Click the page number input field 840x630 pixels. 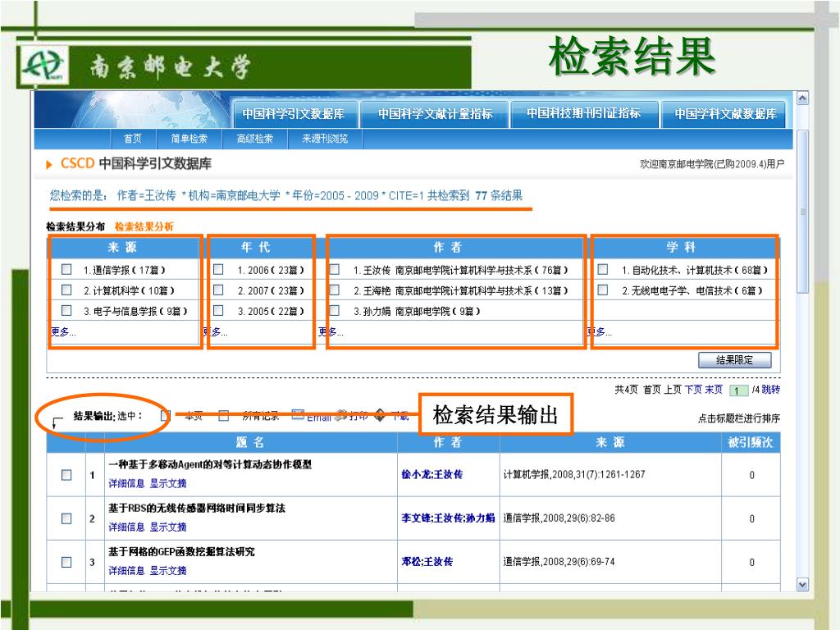coord(739,390)
